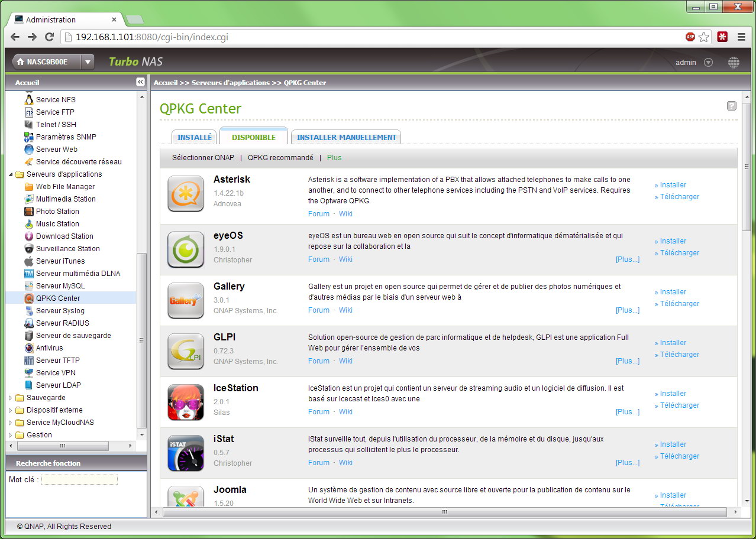Switch to the INSTALLÉ tab

(195, 137)
